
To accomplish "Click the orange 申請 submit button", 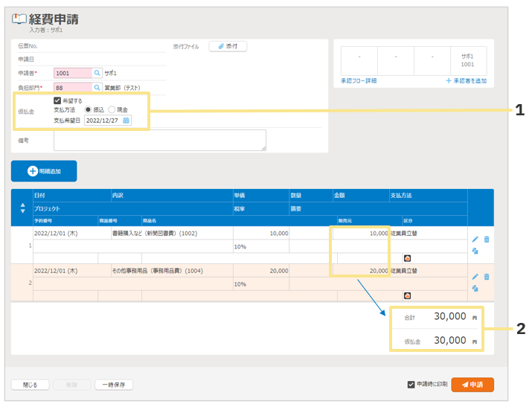I will point(472,385).
